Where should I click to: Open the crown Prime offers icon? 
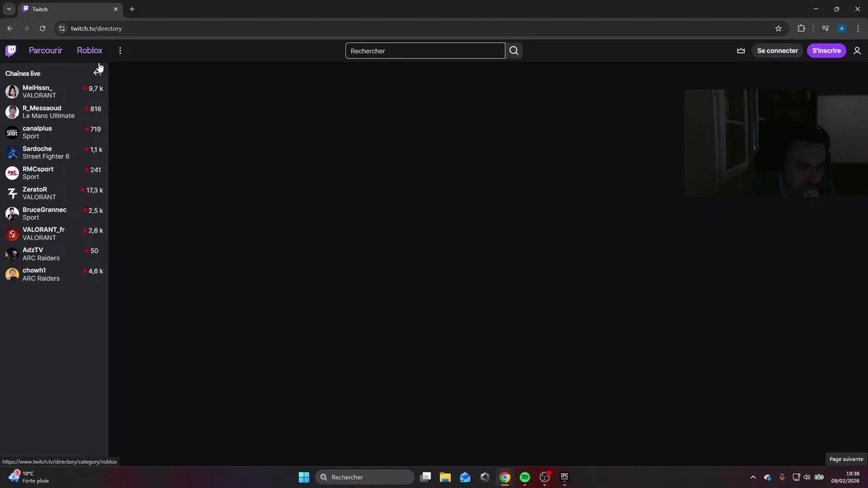741,51
